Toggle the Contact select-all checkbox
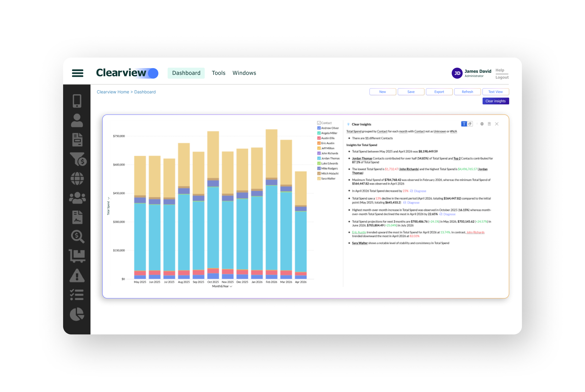The height and width of the screenshot is (392, 585). coord(319,123)
